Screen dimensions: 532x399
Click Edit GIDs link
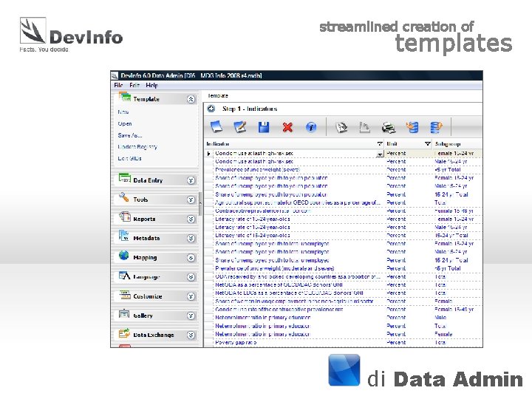click(x=129, y=158)
